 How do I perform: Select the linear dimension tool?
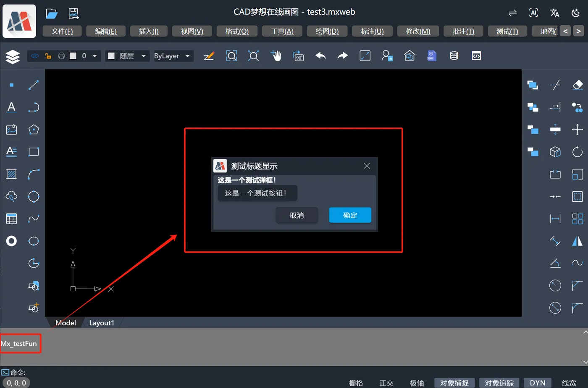coord(555,219)
